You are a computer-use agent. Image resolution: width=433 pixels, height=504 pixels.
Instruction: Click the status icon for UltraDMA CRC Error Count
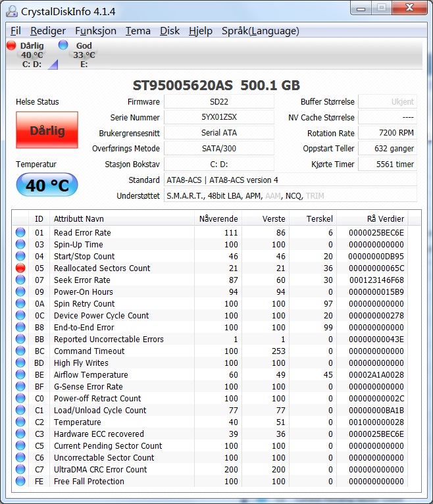(20, 469)
